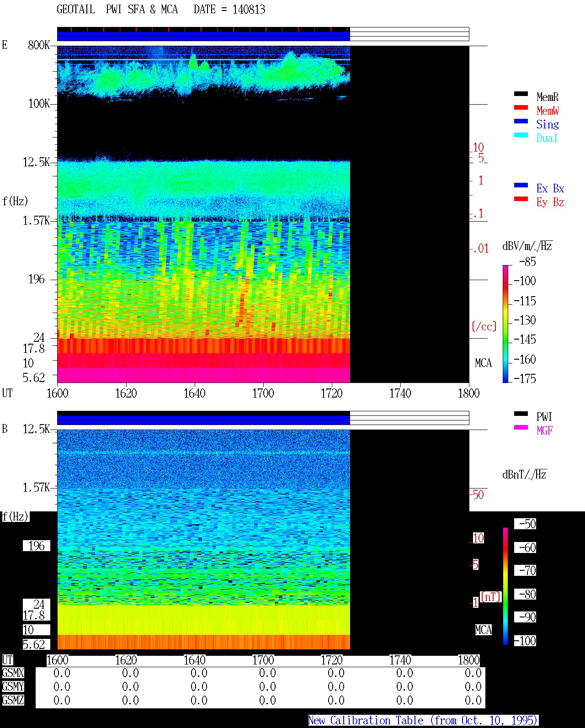585x728 pixels.
Task: Click the red -50 label beside B panel
Action: (x=478, y=494)
